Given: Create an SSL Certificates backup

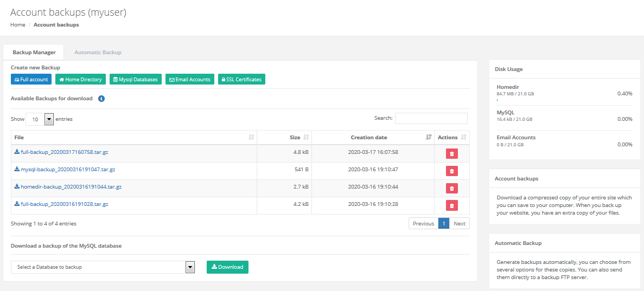Looking at the screenshot, I should (x=241, y=79).
